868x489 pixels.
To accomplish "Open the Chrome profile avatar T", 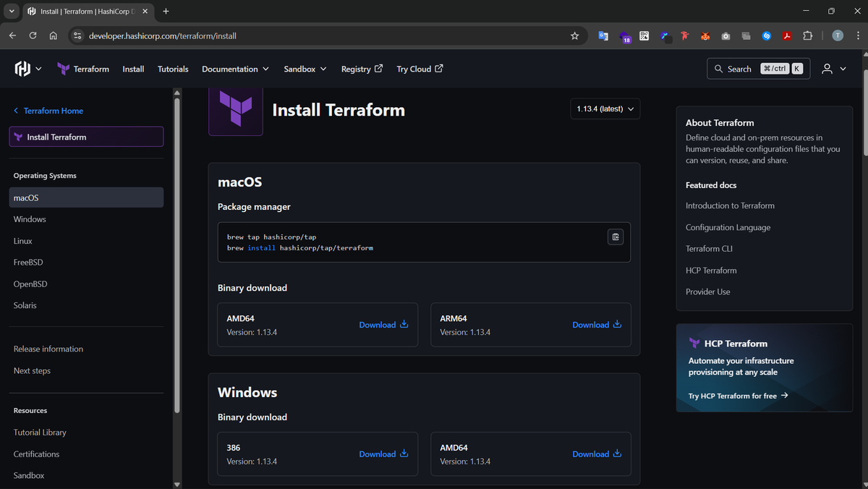I will click(838, 35).
